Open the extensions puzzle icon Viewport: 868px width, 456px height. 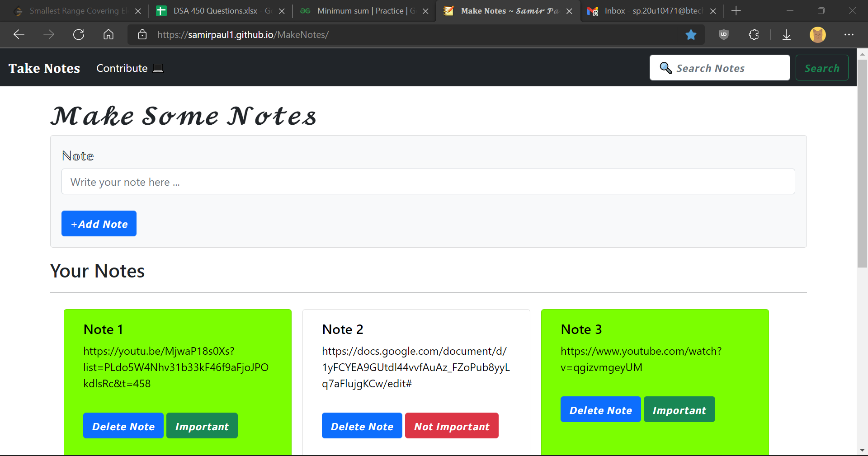tap(754, 34)
